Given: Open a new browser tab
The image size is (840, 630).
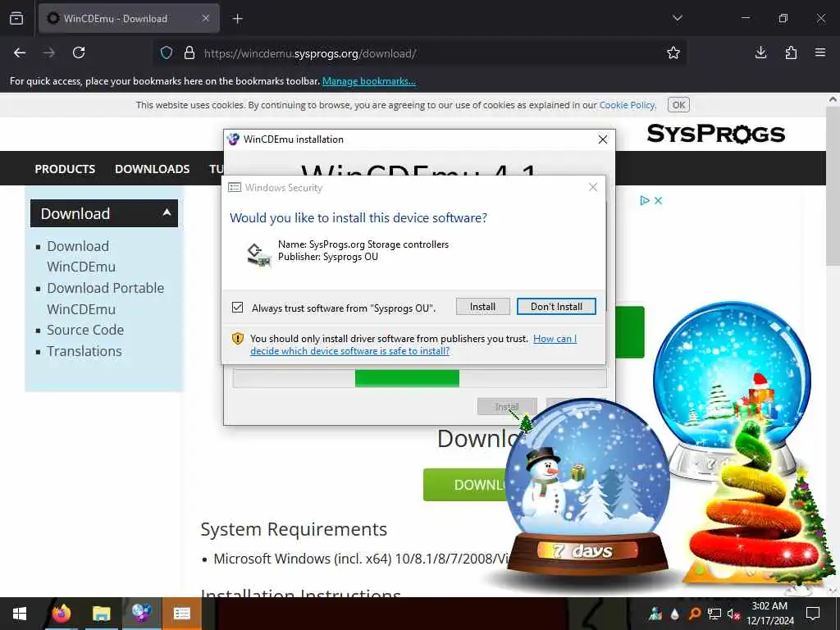Looking at the screenshot, I should pos(237,19).
